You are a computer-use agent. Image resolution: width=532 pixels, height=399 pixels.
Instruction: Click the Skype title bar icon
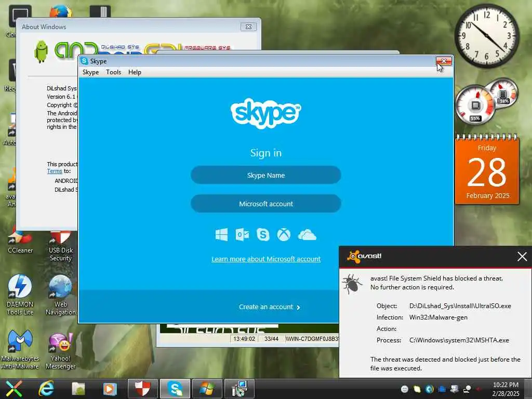(85, 61)
